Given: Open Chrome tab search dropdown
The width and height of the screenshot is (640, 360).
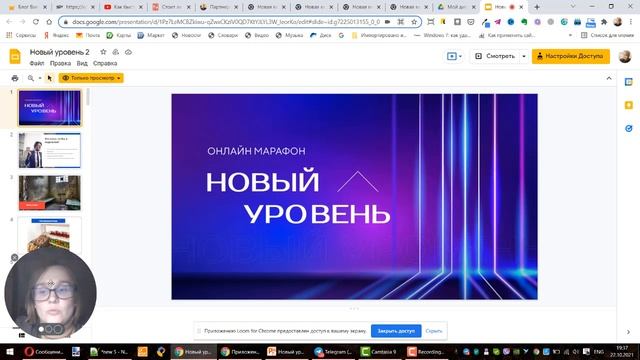Looking at the screenshot, I should pyautogui.click(x=573, y=7).
